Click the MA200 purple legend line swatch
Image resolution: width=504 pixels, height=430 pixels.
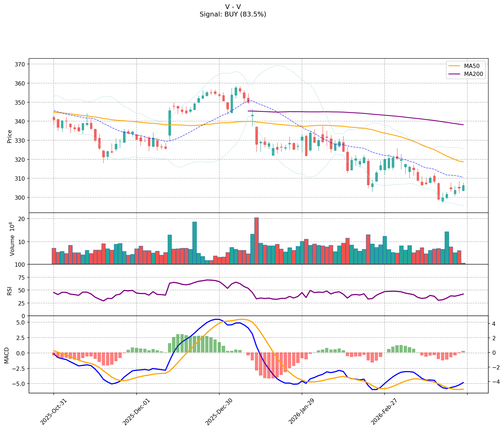point(455,74)
